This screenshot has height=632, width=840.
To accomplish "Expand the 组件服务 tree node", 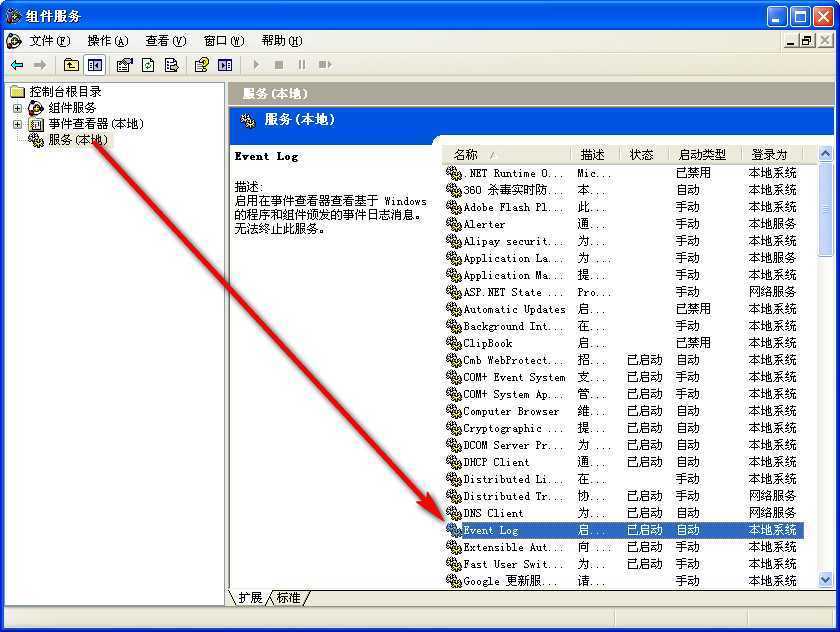I will [17, 108].
